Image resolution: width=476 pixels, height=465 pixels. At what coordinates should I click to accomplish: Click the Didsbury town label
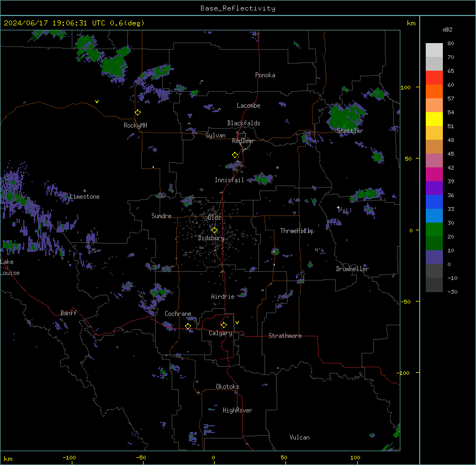pos(211,238)
